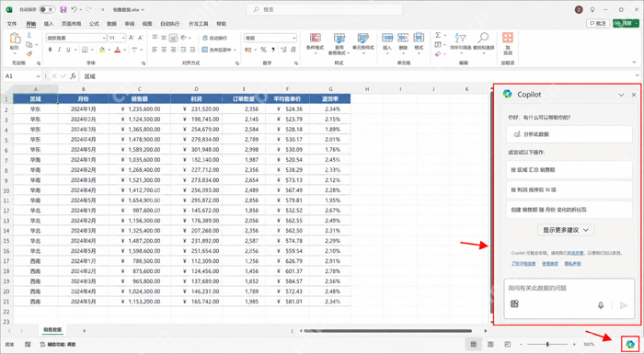Click the Copilot question input field
The image size is (644, 354).
pos(569,298)
